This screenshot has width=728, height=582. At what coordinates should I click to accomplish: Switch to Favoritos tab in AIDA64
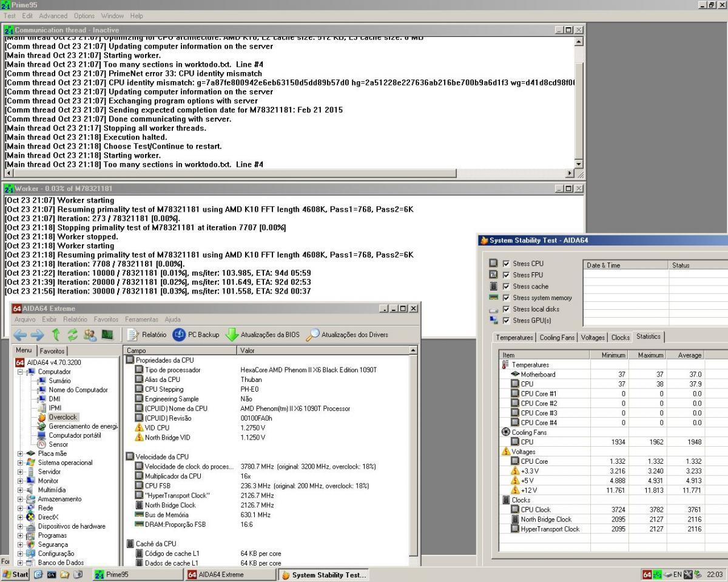[x=53, y=350]
